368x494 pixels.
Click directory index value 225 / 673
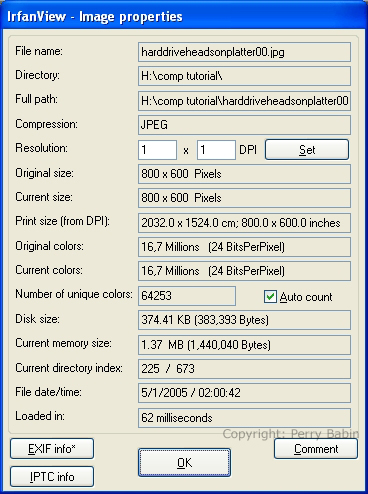tap(244, 369)
